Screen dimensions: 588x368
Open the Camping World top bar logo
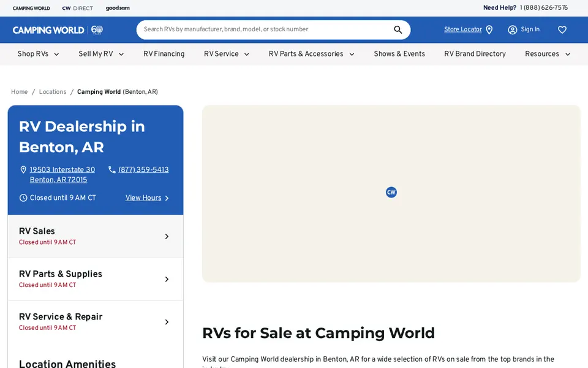pyautogui.click(x=31, y=8)
